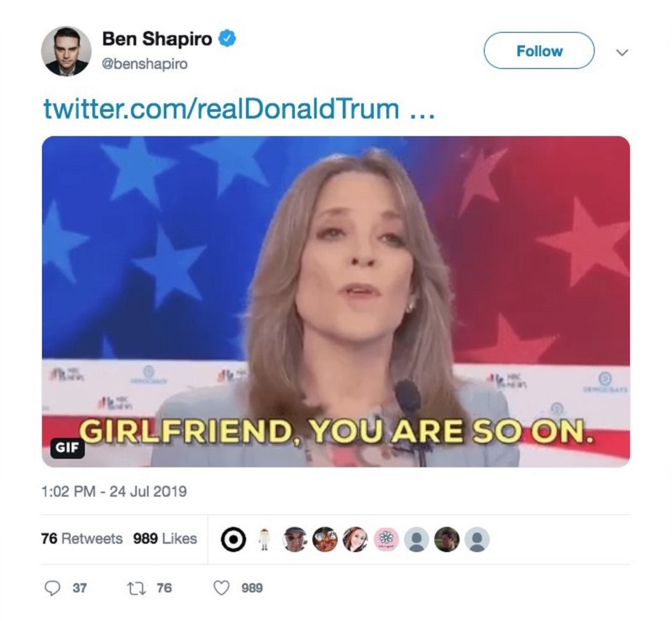The height and width of the screenshot is (621, 672).
Task: Play the GIF with the flag background
Action: pos(336,302)
